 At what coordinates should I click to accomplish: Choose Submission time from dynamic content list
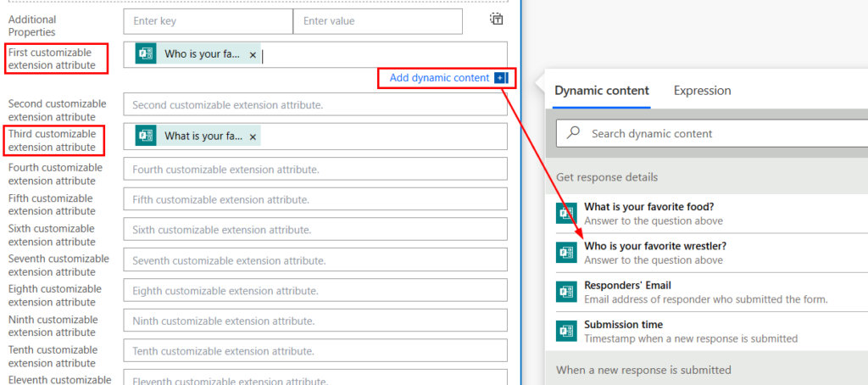pyautogui.click(x=623, y=325)
